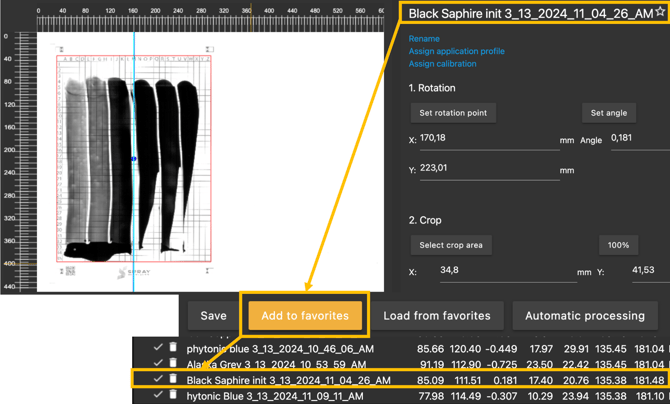Delete the phytonic blue scan via trash icon
Image resolution: width=670 pixels, height=404 pixels.
pos(173,349)
